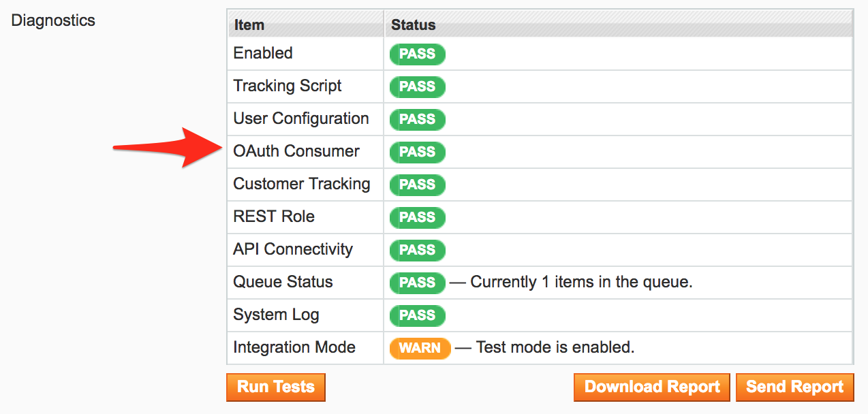Click the PASS badge for User Configuration
This screenshot has width=868, height=414.
click(x=417, y=120)
